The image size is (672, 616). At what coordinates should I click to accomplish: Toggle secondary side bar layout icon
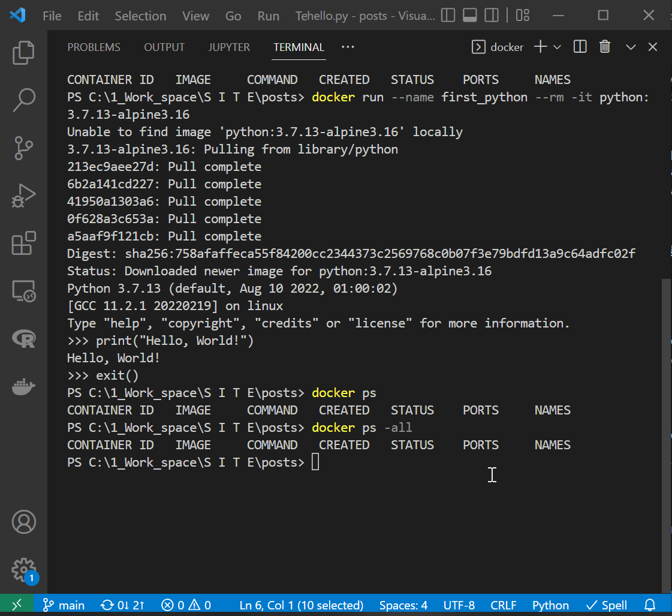click(492, 16)
